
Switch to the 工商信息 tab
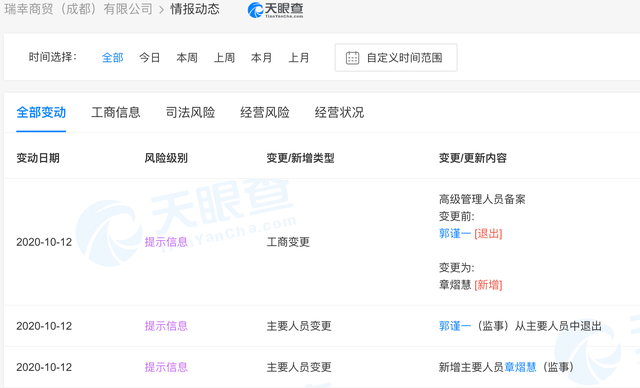coord(116,112)
